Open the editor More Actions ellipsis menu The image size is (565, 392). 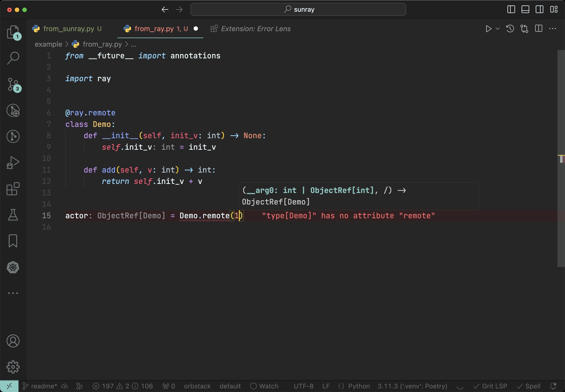(553, 29)
